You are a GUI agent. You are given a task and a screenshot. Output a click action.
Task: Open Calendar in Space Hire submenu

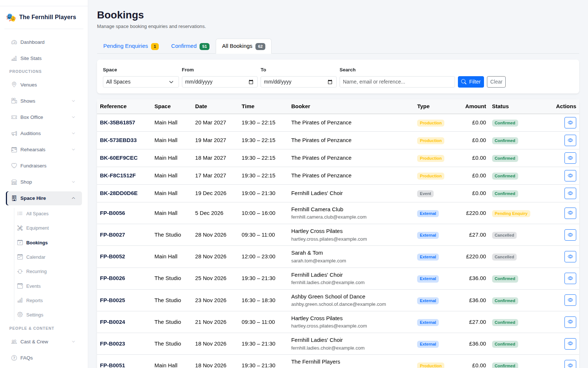pos(36,257)
